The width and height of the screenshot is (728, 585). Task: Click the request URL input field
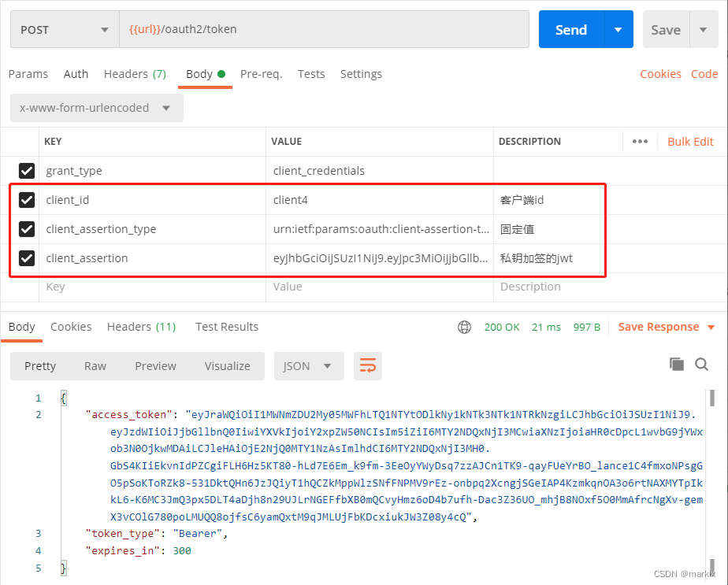[315, 29]
